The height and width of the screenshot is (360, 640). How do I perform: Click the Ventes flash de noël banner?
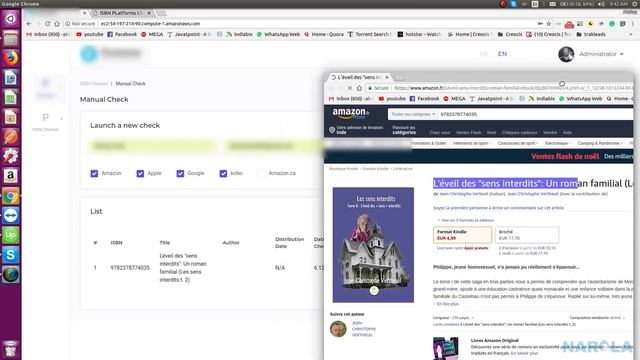click(x=565, y=156)
